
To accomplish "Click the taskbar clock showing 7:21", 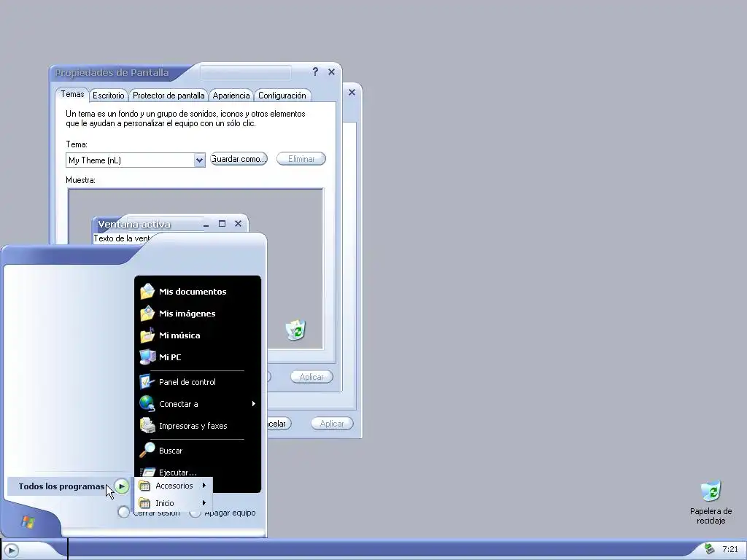I will coord(729,549).
